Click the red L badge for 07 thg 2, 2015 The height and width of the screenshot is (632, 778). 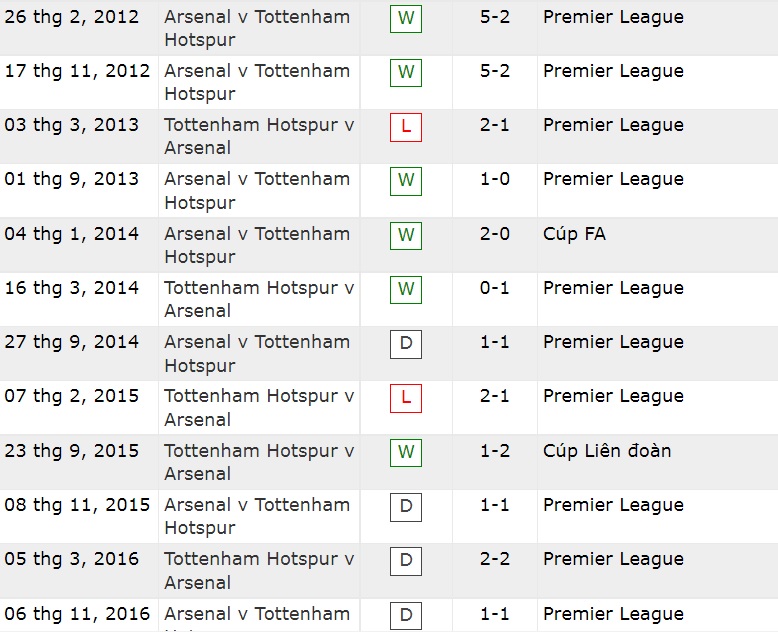click(x=405, y=397)
